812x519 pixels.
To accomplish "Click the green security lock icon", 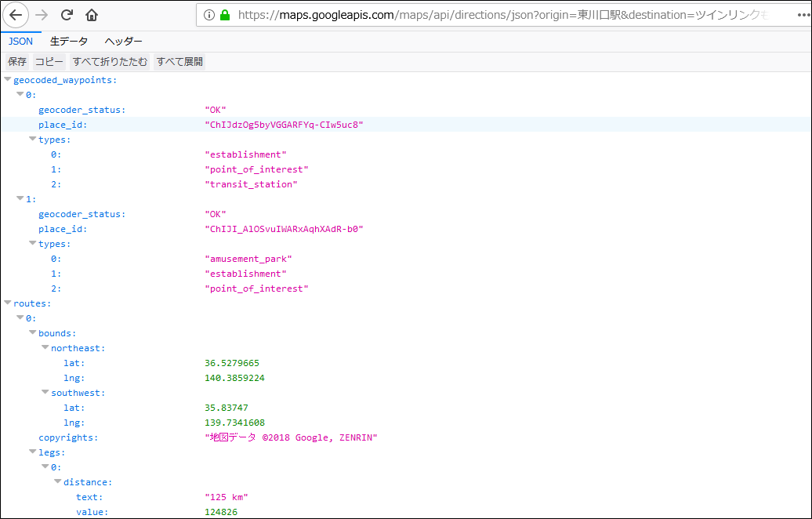I will tap(224, 14).
